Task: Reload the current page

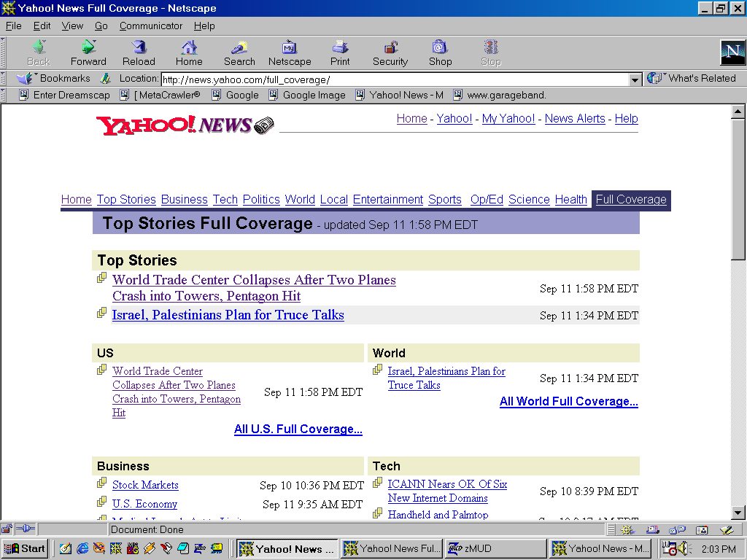Action: click(139, 52)
